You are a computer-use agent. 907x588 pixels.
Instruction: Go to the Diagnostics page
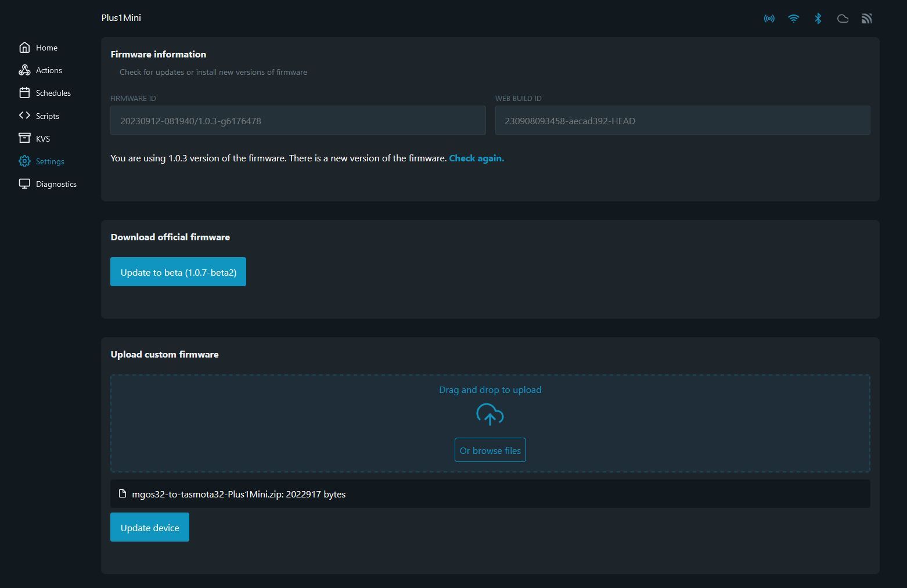(x=56, y=184)
